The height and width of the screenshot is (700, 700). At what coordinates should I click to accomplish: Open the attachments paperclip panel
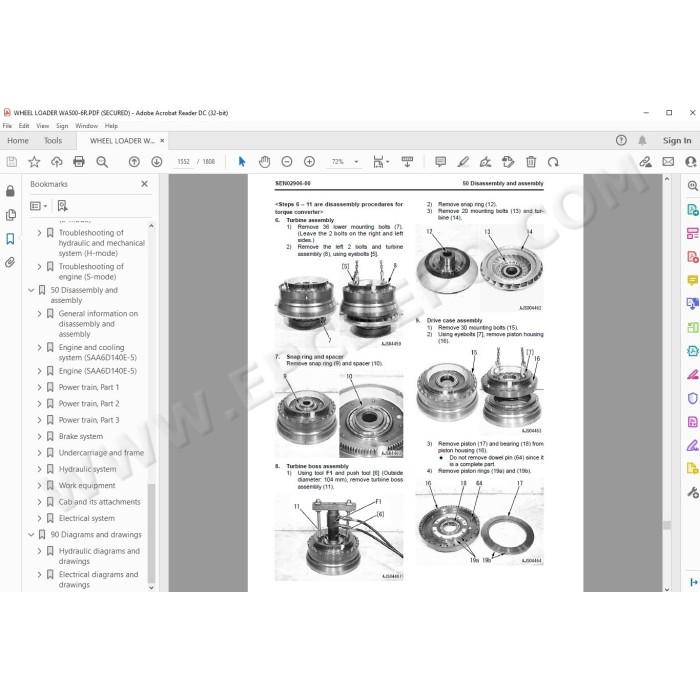(x=10, y=262)
